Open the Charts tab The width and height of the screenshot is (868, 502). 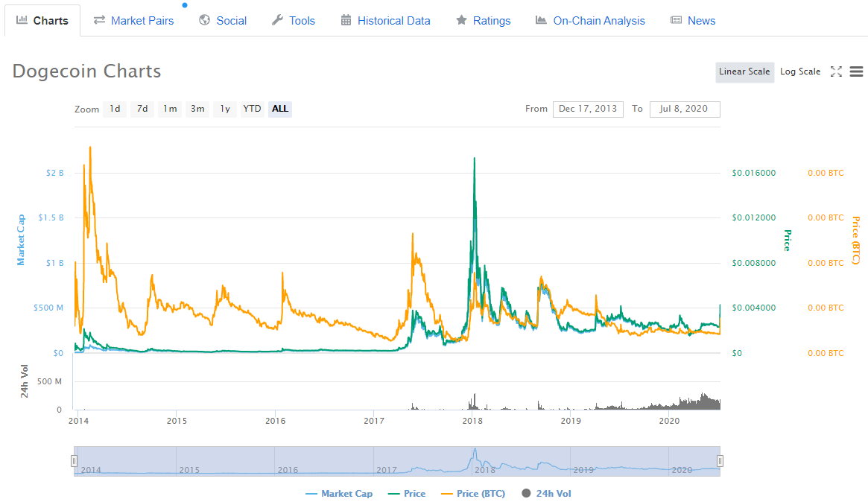(42, 20)
